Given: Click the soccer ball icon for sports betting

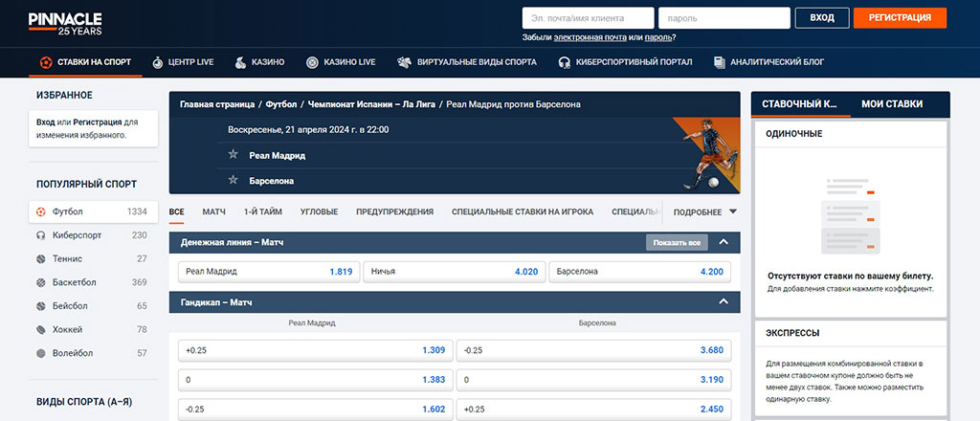Looking at the screenshot, I should coord(46,62).
